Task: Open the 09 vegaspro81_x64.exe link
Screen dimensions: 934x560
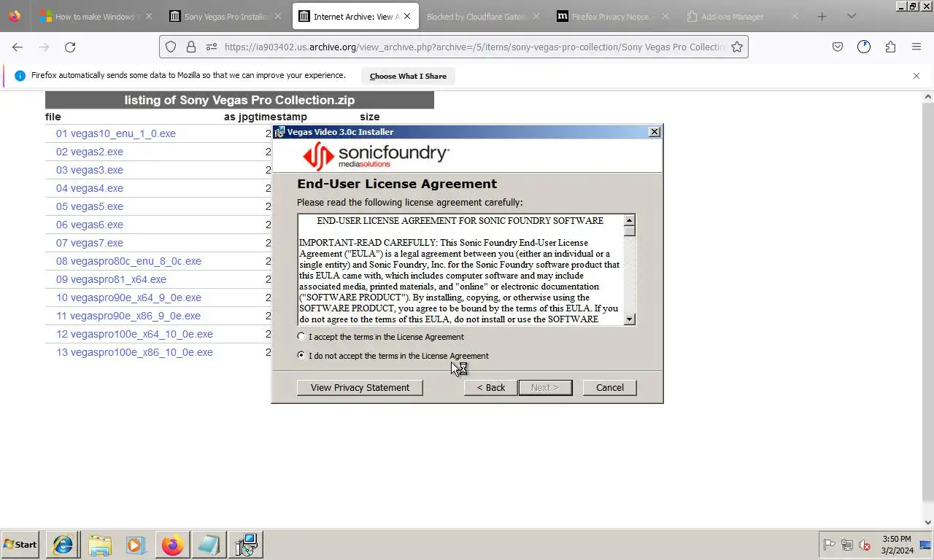Action: pos(111,279)
